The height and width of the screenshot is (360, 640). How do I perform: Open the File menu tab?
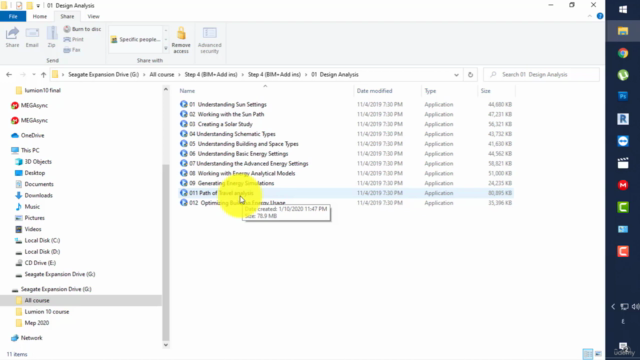coord(13,16)
